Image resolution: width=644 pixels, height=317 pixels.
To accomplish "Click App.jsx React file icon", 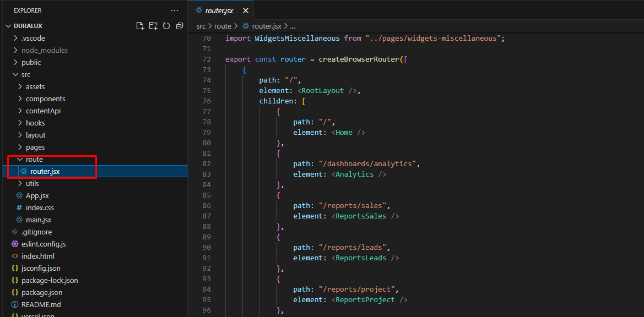I will click(x=19, y=195).
